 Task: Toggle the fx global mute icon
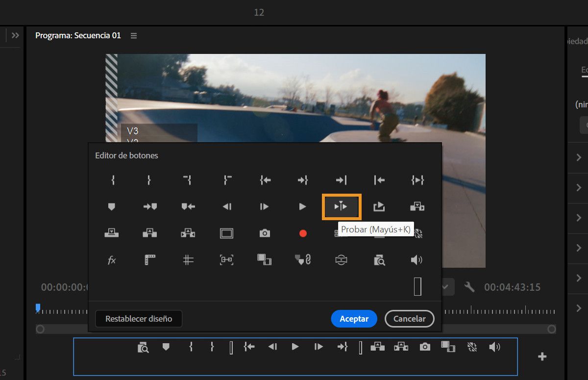(x=112, y=260)
